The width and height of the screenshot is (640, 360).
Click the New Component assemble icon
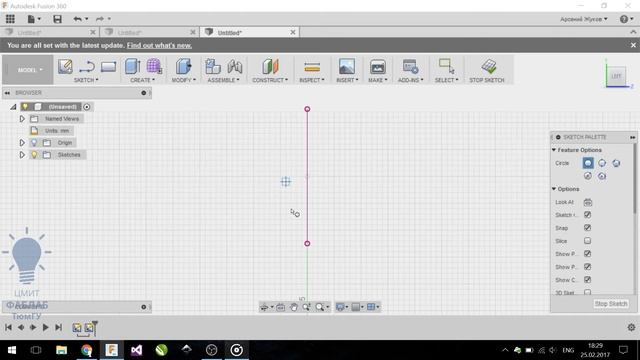(x=213, y=66)
